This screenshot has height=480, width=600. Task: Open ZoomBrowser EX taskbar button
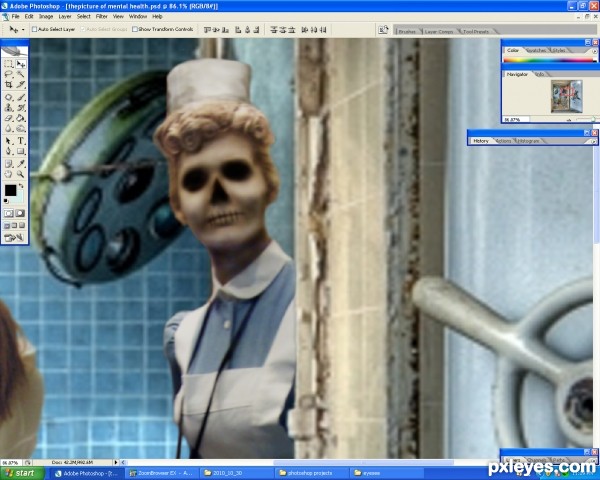[x=162, y=473]
